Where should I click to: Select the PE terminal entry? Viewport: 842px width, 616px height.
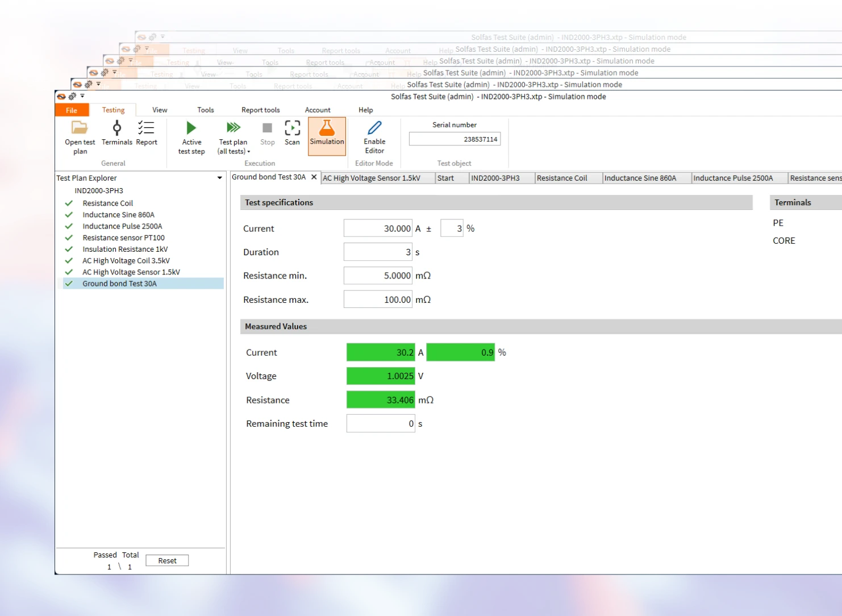778,223
